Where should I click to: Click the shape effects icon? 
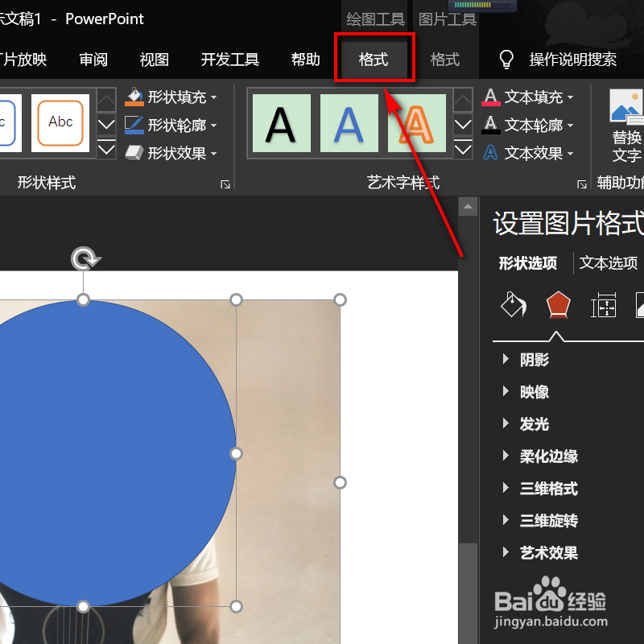[134, 153]
